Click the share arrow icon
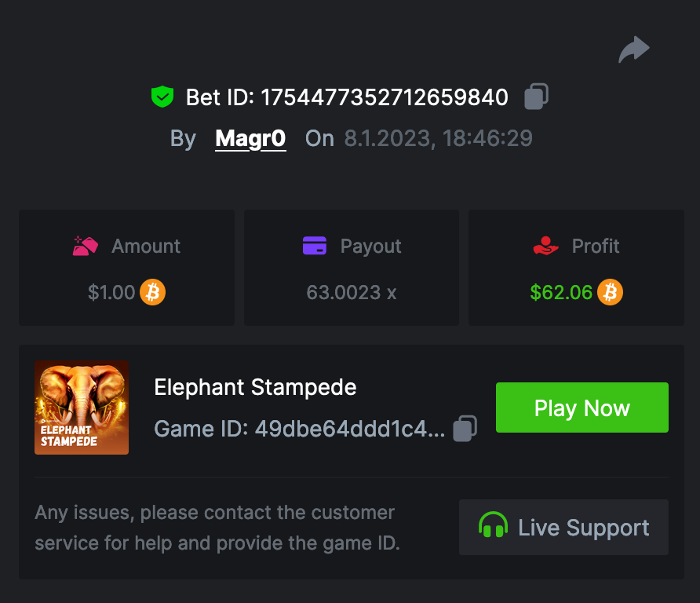This screenshot has width=700, height=603. [633, 49]
